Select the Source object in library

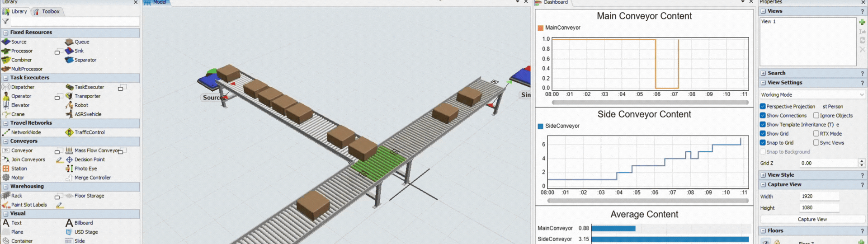(x=14, y=42)
